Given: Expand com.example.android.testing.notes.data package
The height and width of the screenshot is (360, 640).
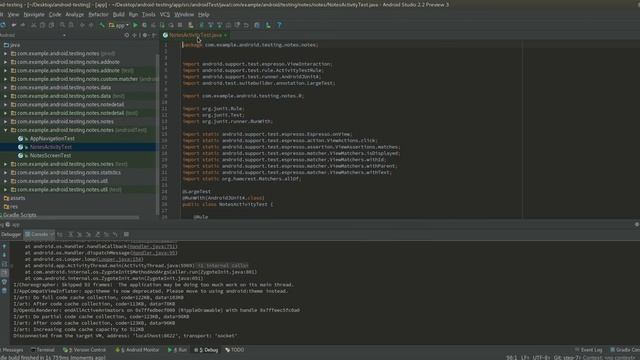Looking at the screenshot, I should 6,88.
